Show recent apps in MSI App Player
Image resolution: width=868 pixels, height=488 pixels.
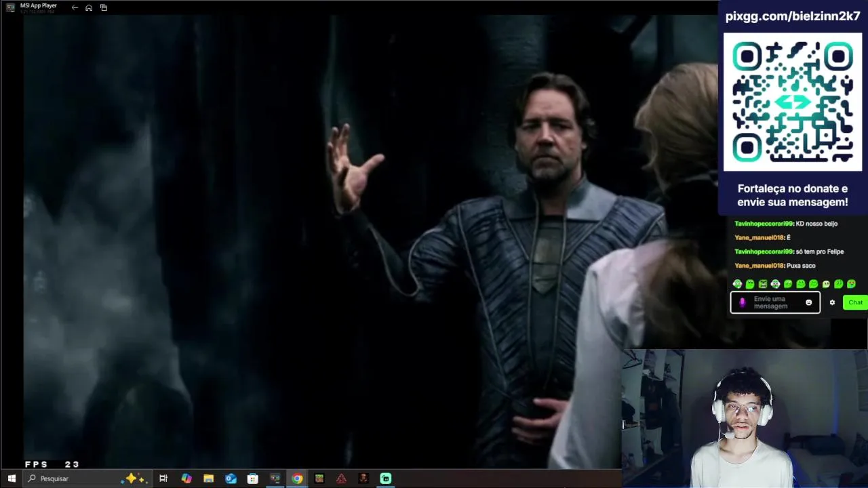(104, 7)
